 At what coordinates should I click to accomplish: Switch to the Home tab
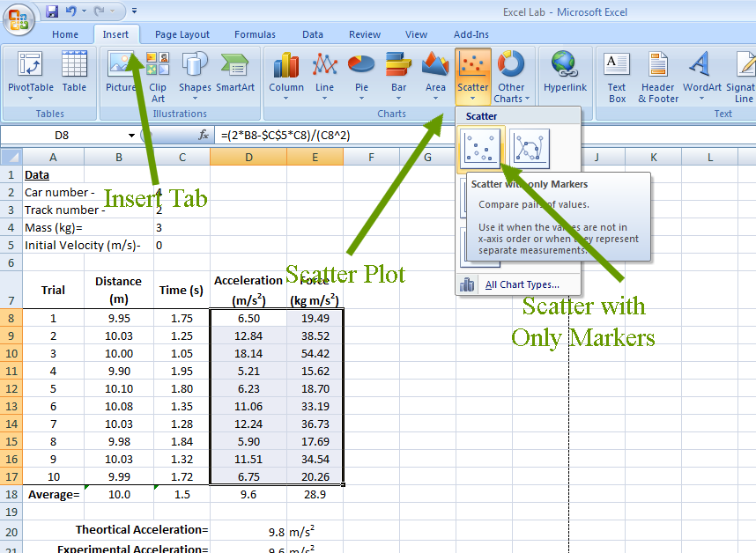(65, 34)
